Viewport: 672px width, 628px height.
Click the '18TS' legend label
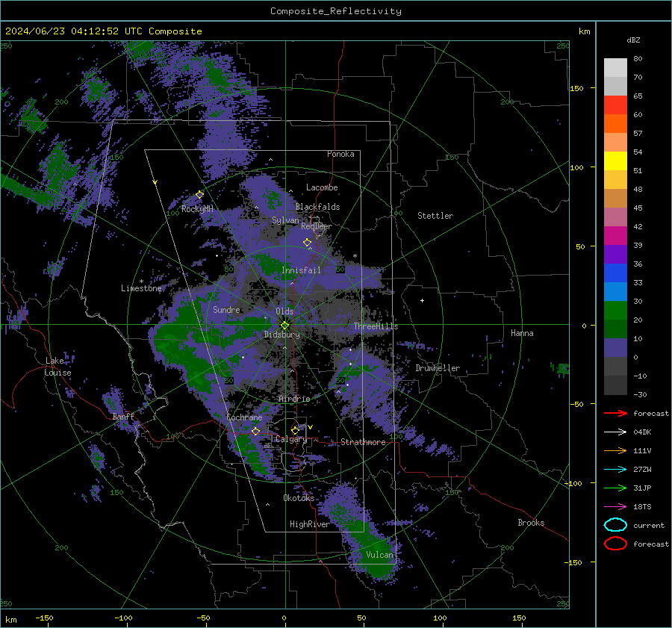[x=642, y=507]
